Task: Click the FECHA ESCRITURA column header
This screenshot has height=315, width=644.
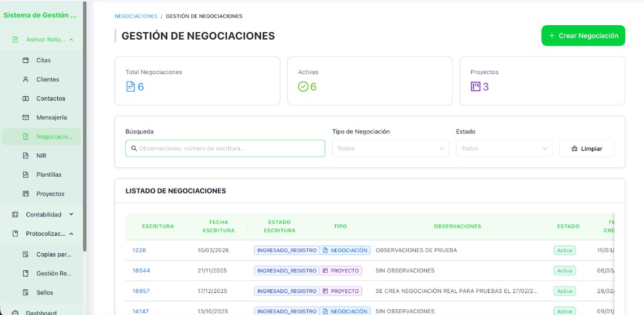Action: [x=218, y=226]
